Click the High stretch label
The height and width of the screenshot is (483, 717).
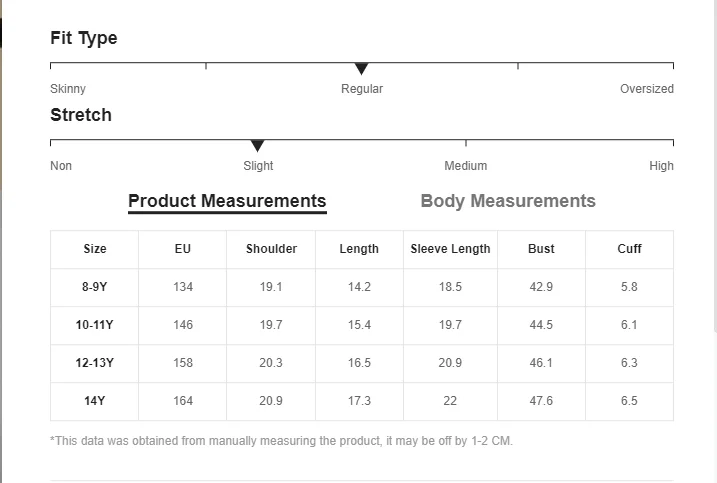pyautogui.click(x=661, y=166)
